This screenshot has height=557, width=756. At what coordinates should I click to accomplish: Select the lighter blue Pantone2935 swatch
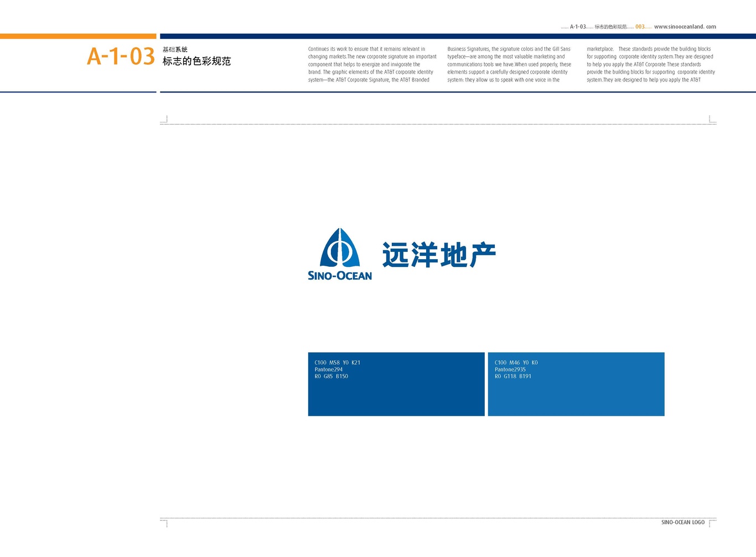pos(576,384)
